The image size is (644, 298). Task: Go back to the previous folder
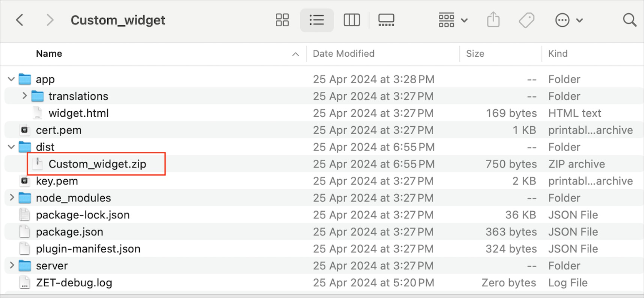pyautogui.click(x=20, y=20)
